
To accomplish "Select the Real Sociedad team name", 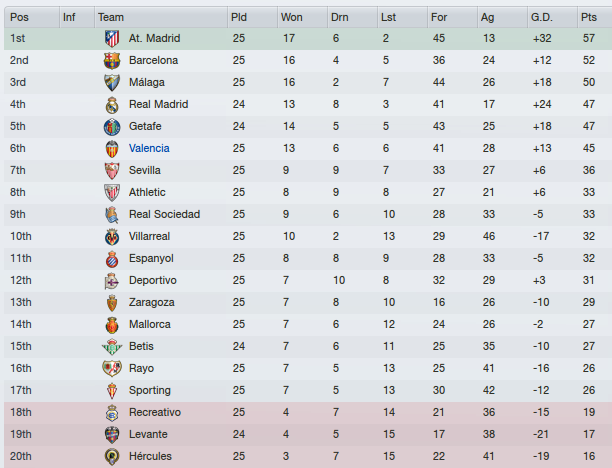I will point(164,214).
